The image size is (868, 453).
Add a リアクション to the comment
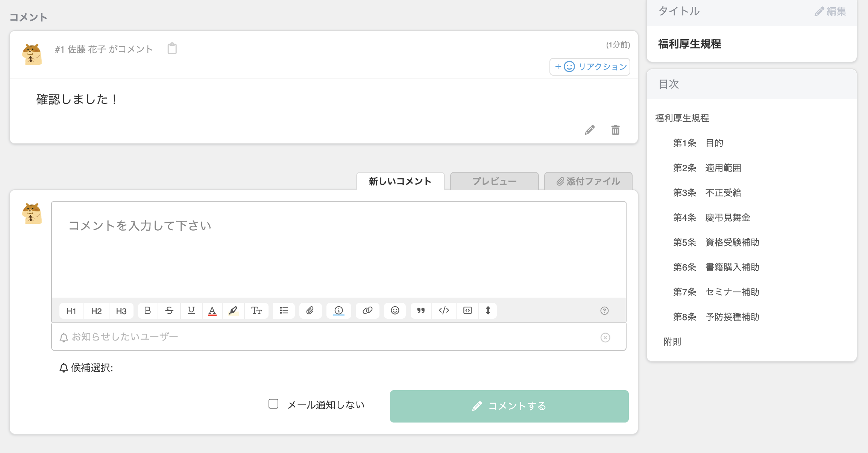pos(590,67)
